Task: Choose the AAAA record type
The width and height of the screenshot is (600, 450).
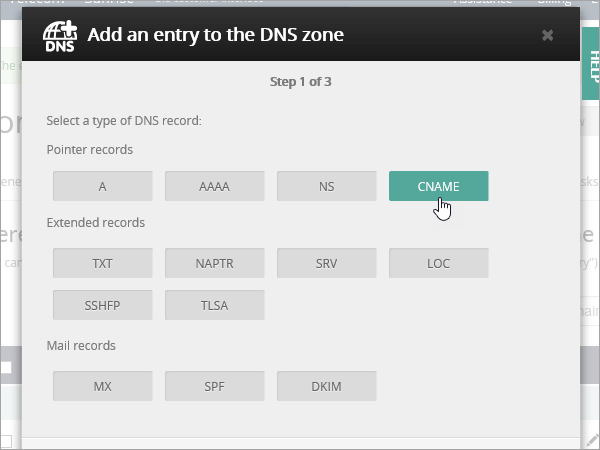Action: coord(214,186)
